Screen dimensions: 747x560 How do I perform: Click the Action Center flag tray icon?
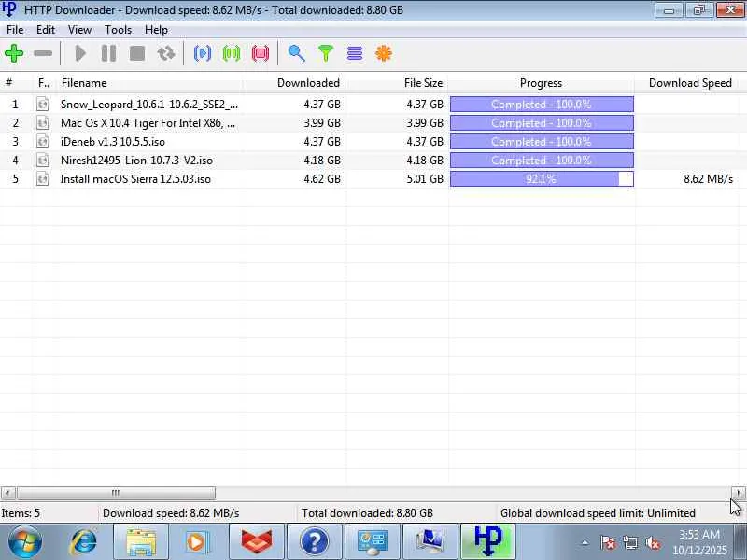[x=608, y=542]
